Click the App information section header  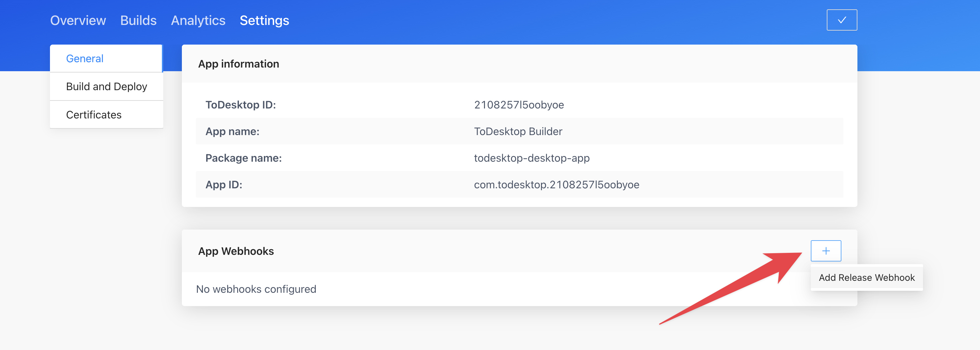coord(239,64)
